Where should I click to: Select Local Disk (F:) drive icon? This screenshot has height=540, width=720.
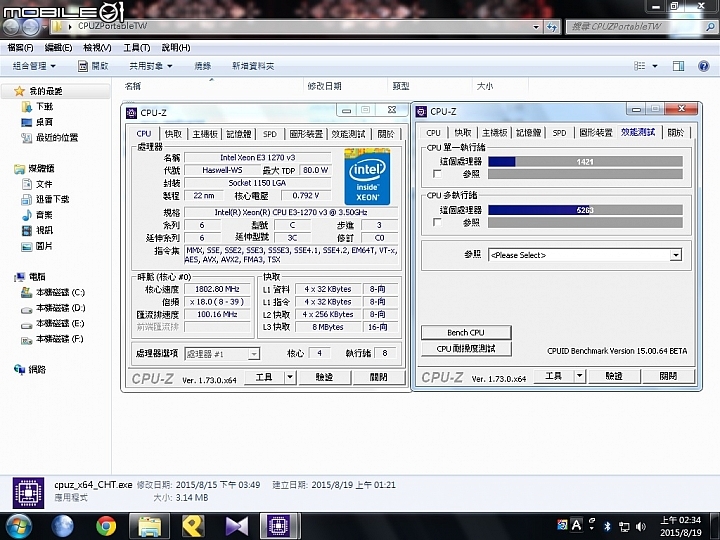pos(27,340)
